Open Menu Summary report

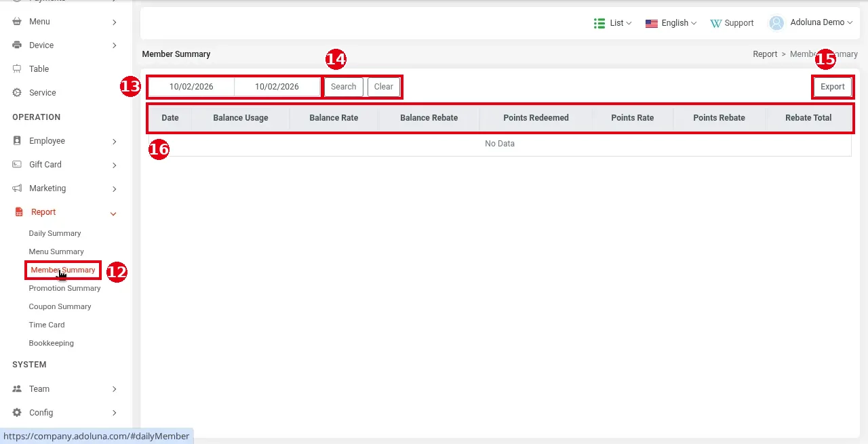click(56, 251)
